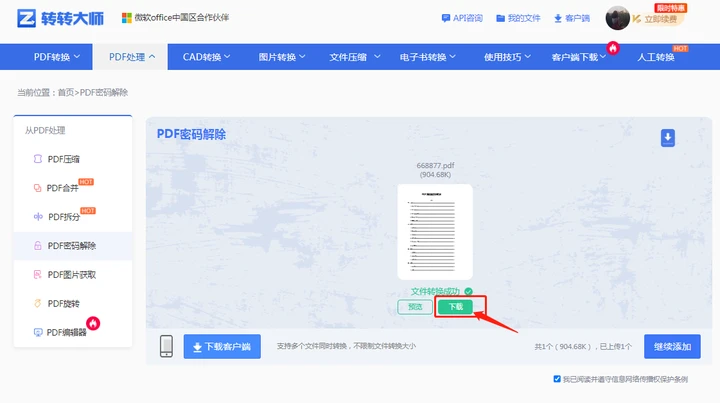
Task: Open the user avatar profile picture
Action: click(x=617, y=18)
